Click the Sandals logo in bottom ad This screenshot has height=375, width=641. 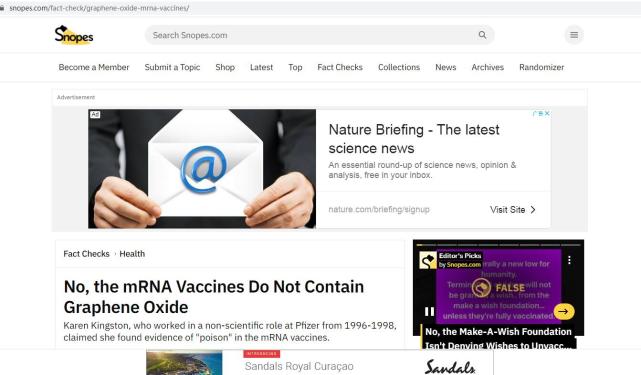tap(450, 366)
